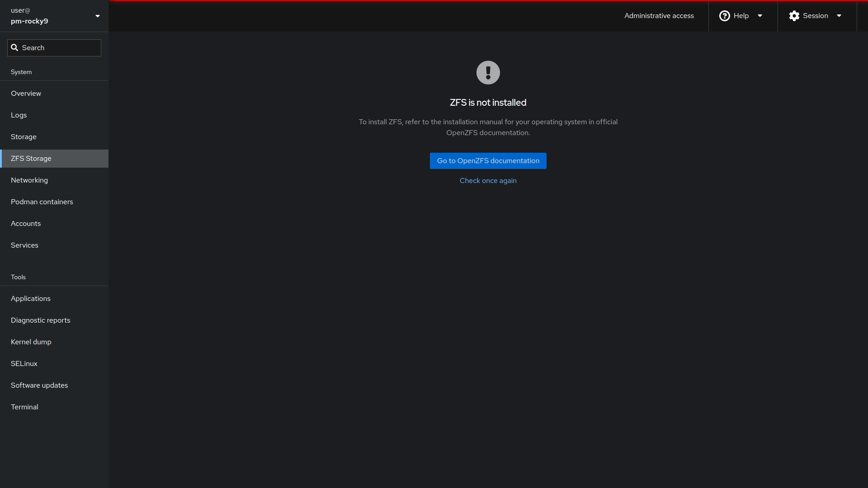Open Podman containers page

pyautogui.click(x=54, y=202)
